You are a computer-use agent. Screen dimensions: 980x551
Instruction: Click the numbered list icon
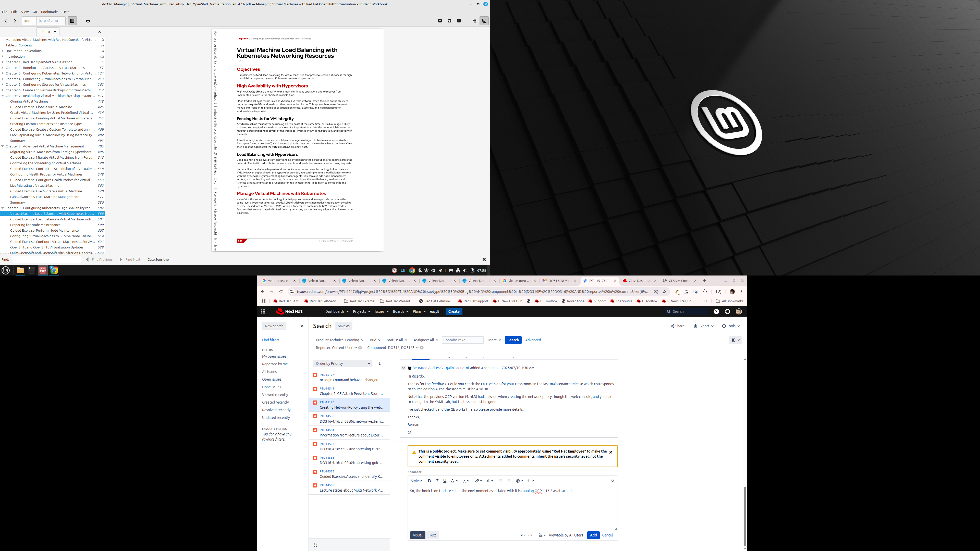[x=508, y=481]
